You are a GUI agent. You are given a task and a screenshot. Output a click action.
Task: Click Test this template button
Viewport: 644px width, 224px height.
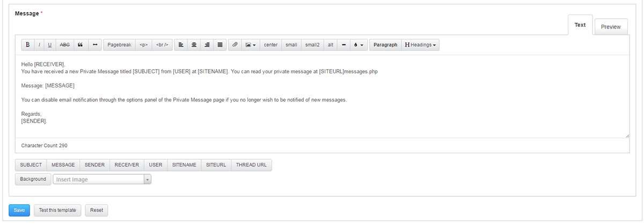pos(58,210)
